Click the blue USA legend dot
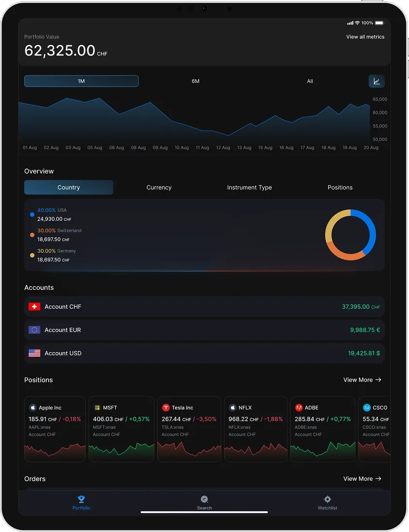The width and height of the screenshot is (409, 532). point(32,214)
